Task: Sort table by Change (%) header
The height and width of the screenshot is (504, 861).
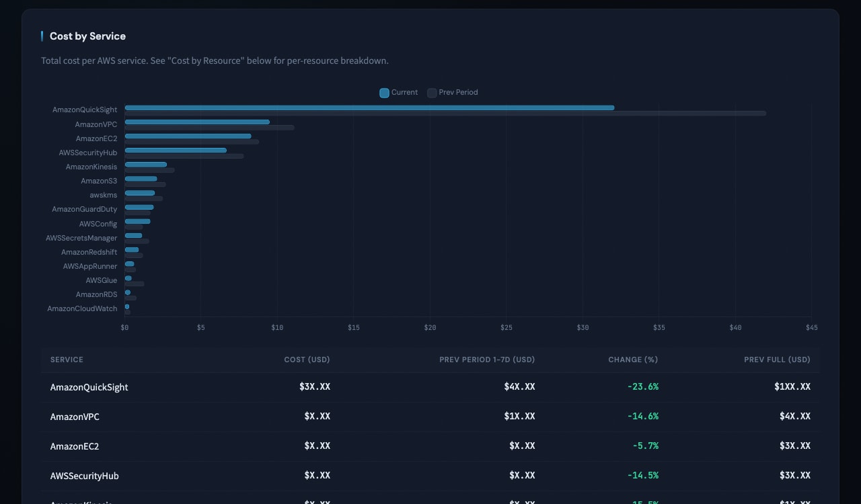Action: [633, 360]
